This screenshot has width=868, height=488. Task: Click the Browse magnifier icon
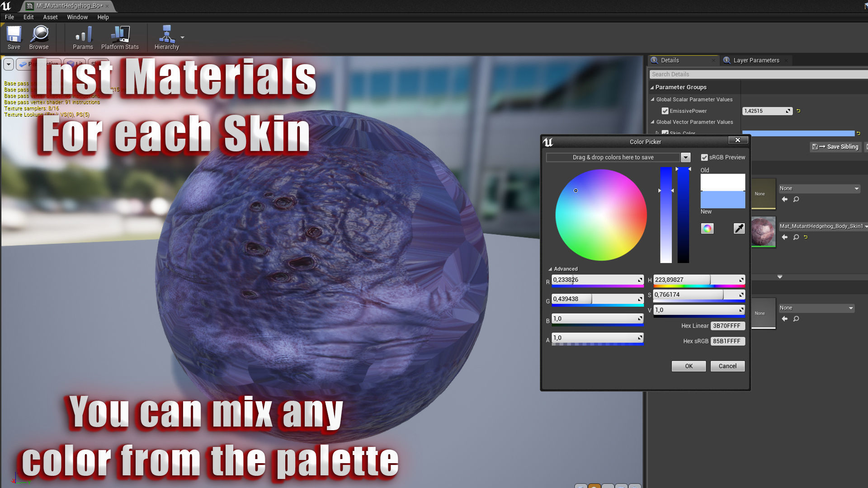(39, 36)
